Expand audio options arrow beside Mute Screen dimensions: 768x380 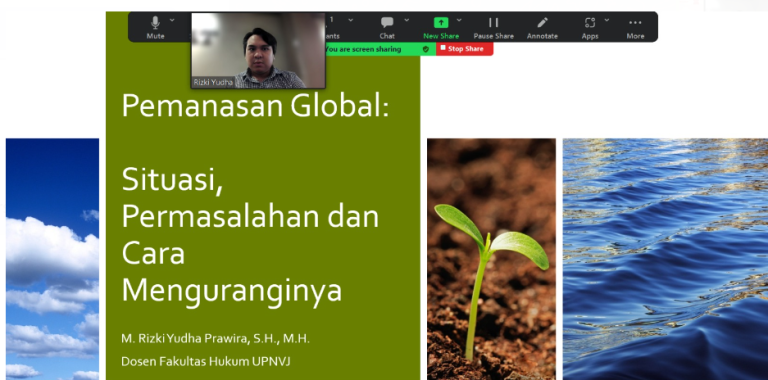[x=172, y=20]
